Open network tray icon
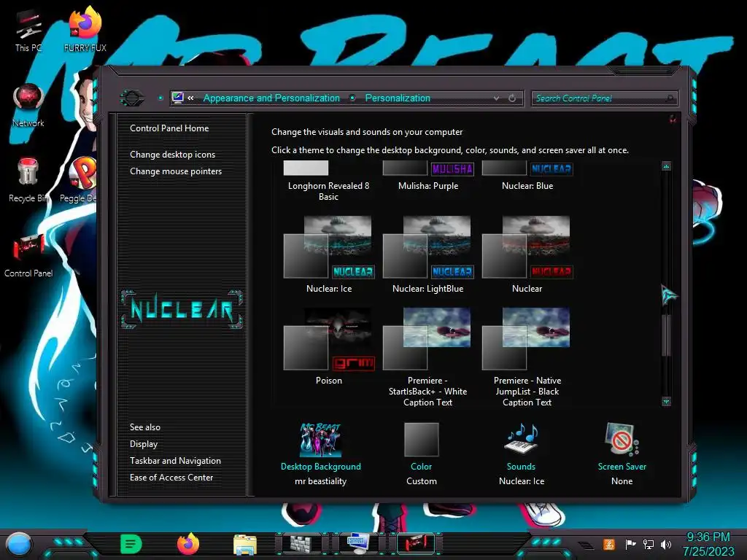Screen dimensions: 747x560 (649, 544)
